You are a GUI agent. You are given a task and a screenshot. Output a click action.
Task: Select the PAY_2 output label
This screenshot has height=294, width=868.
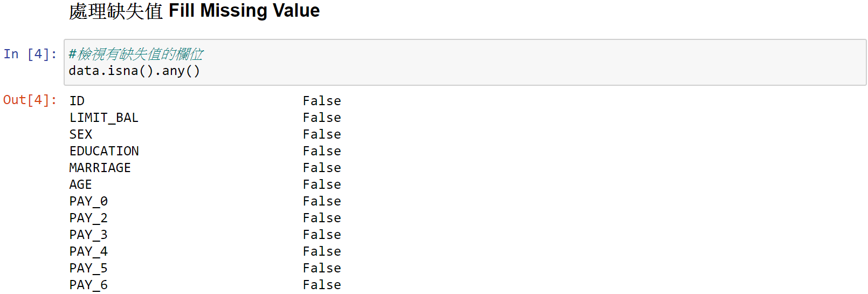point(88,218)
